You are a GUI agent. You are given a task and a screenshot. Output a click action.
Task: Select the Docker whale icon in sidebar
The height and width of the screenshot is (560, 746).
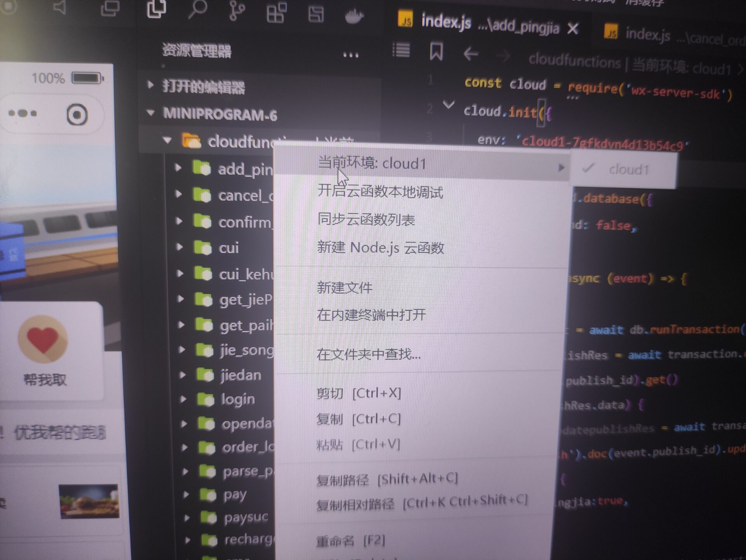tap(354, 17)
